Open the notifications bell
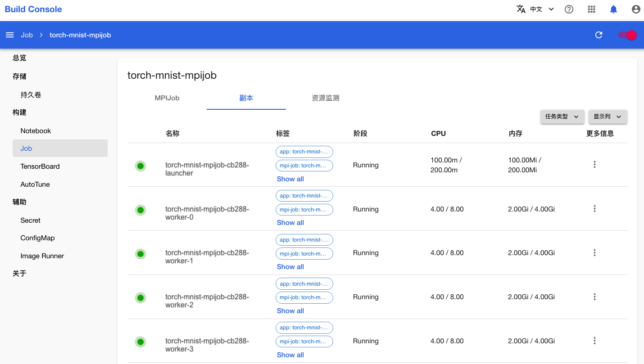This screenshot has width=644, height=364. coord(613,9)
